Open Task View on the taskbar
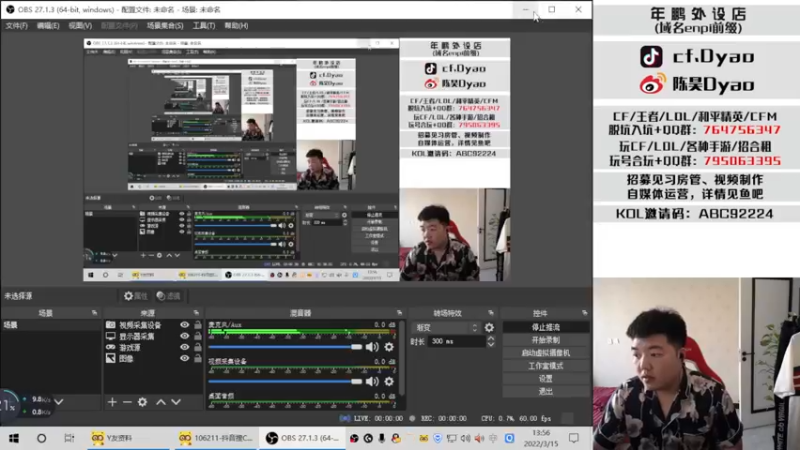This screenshot has width=800, height=450. click(69, 438)
